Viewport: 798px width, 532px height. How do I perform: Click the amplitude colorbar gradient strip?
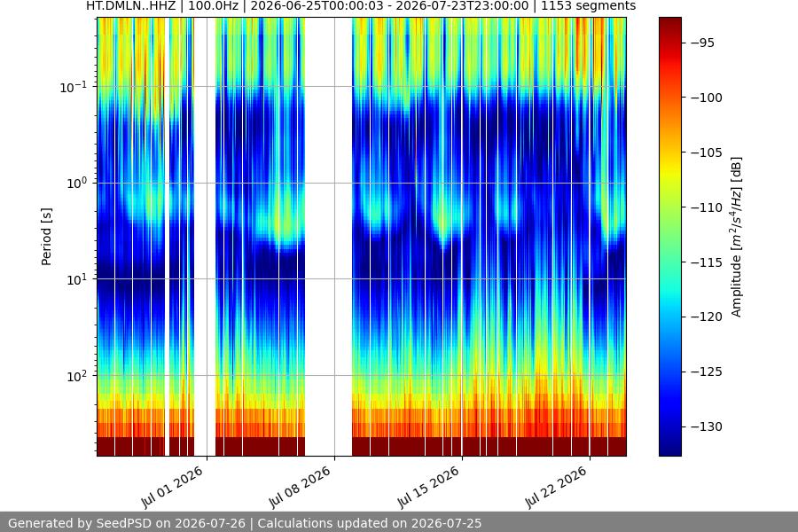[x=669, y=237]
